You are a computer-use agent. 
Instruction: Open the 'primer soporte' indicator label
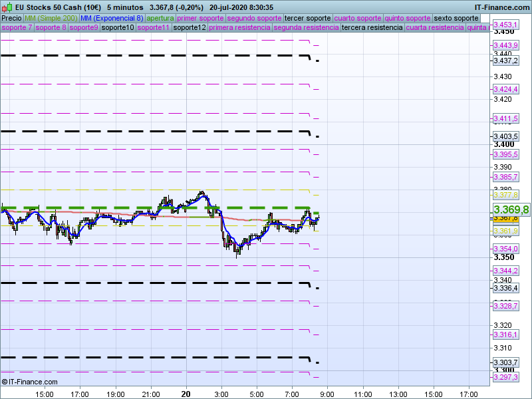click(200, 18)
